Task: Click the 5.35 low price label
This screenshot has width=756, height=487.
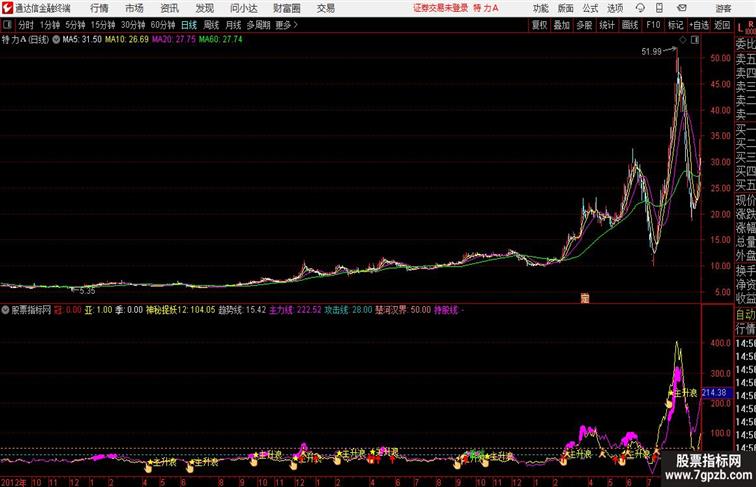Action: [x=87, y=291]
